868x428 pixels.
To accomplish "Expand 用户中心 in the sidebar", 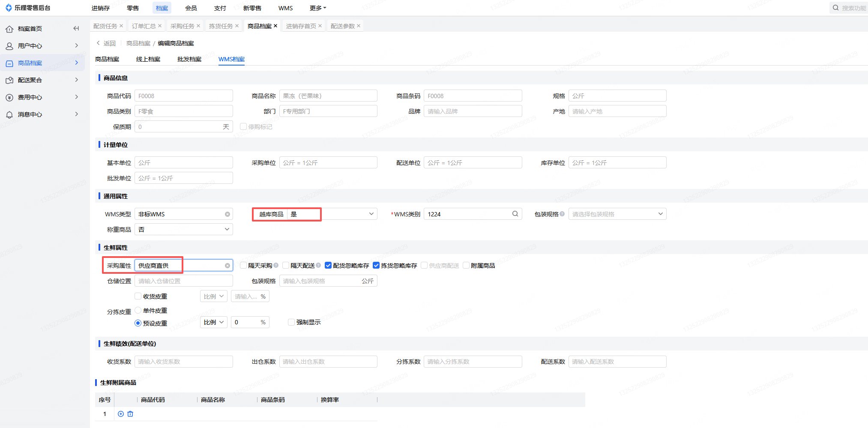I will click(77, 45).
